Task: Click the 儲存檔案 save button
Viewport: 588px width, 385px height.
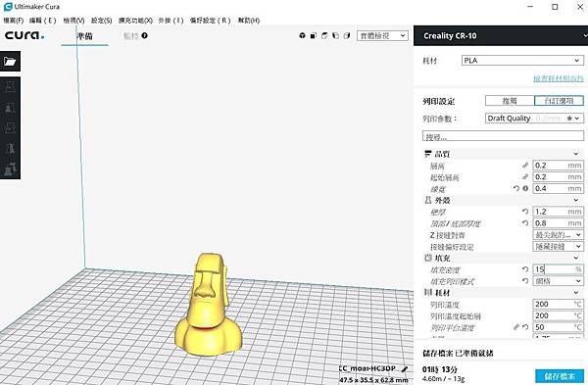Action: point(560,376)
